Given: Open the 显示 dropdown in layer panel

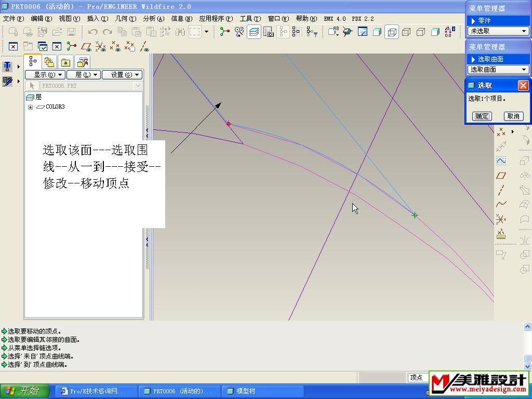Looking at the screenshot, I should tap(44, 75).
